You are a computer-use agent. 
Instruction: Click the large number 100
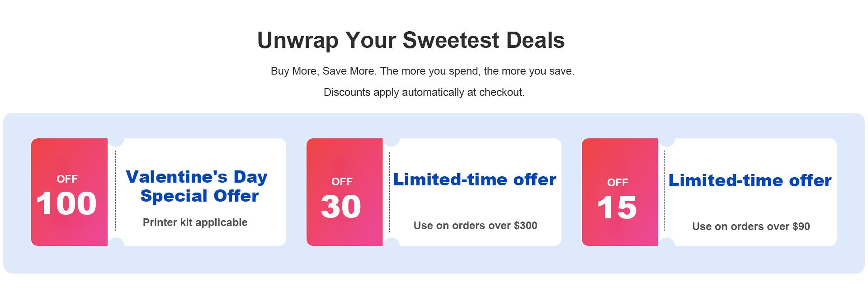pos(66,203)
